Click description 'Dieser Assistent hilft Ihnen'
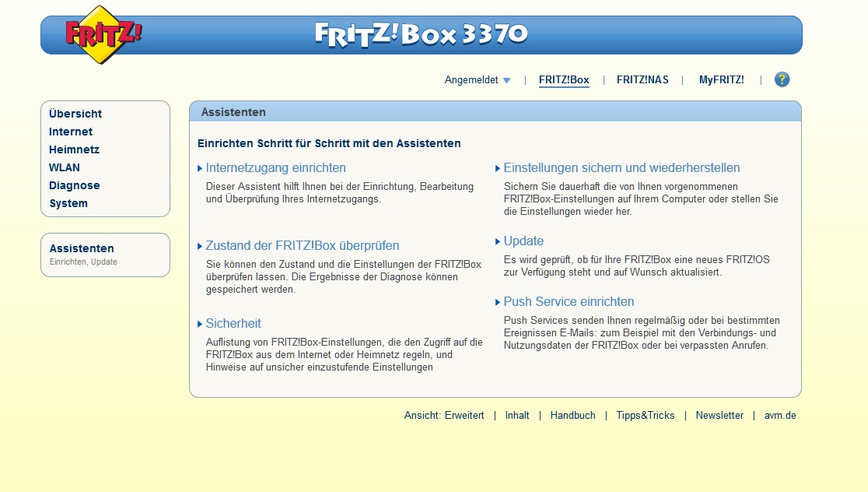The height and width of the screenshot is (492, 868). click(x=339, y=193)
